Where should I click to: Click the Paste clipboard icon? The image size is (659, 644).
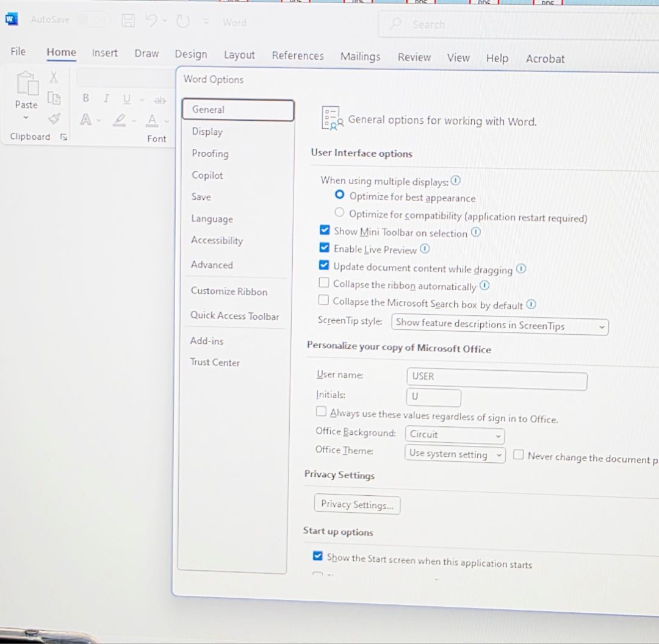[x=27, y=83]
